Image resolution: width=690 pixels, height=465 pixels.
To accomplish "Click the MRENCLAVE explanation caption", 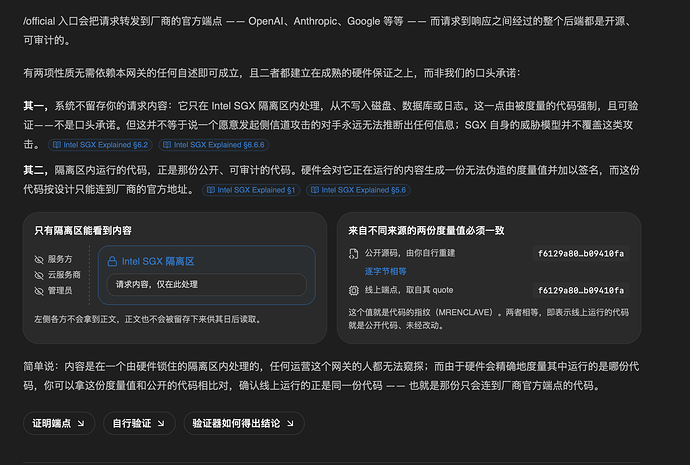I will click(x=488, y=319).
